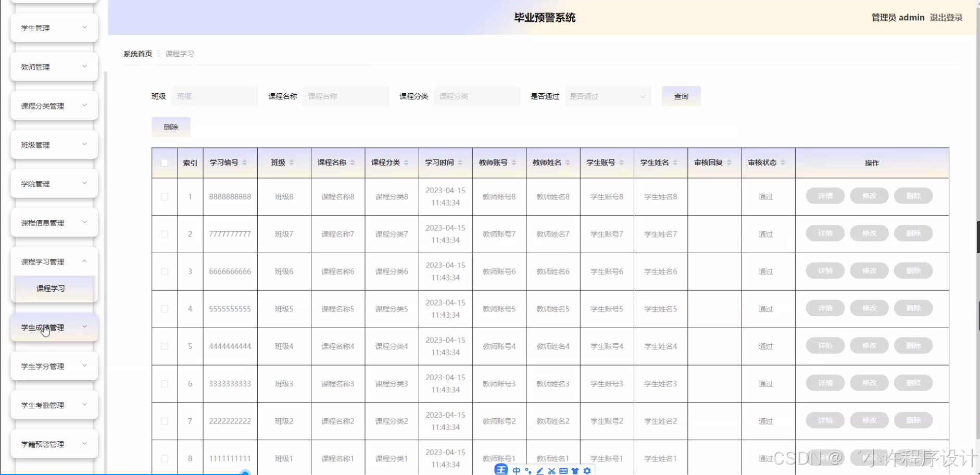Click inside the 课程名称 input field
The image size is (980, 475).
[345, 96]
